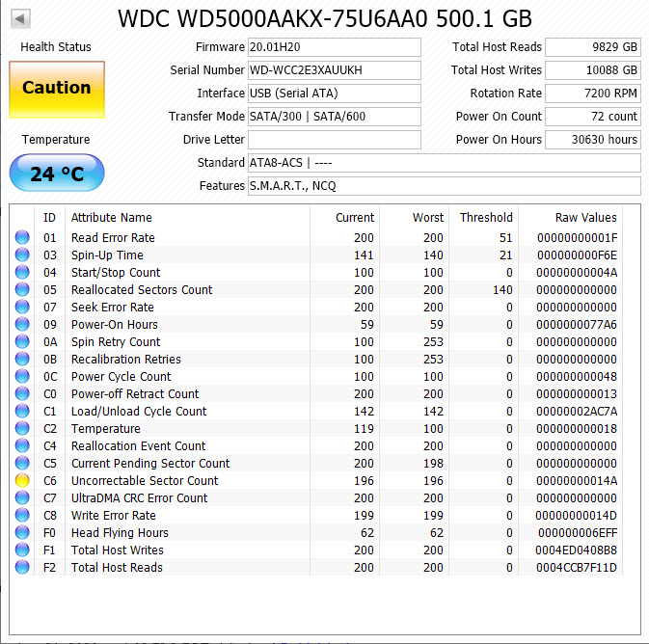Click the Features field S.M.A.R.T., NCQ

pyautogui.click(x=445, y=186)
